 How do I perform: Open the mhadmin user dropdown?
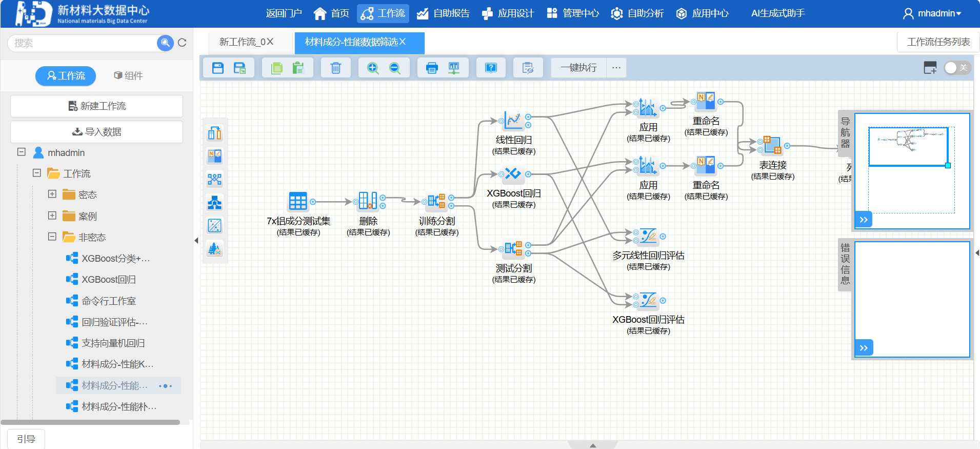[932, 13]
